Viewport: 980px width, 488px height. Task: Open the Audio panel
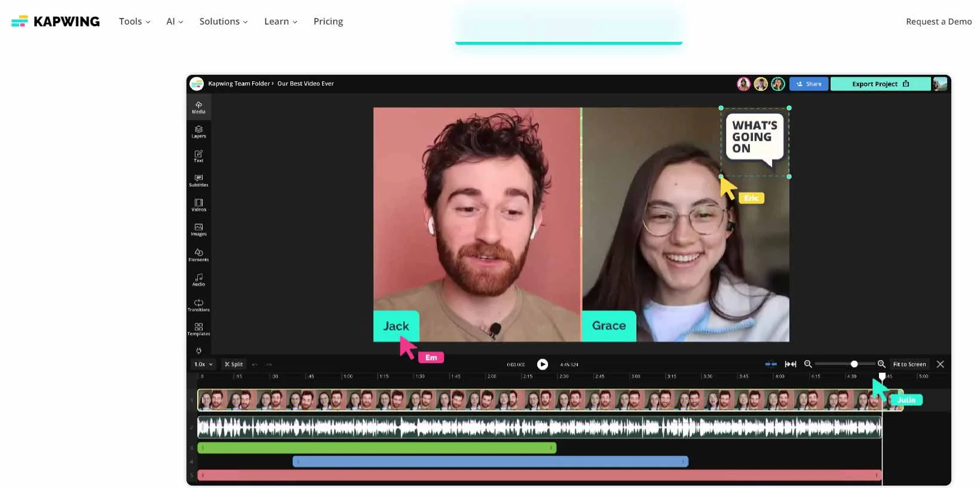click(x=198, y=279)
